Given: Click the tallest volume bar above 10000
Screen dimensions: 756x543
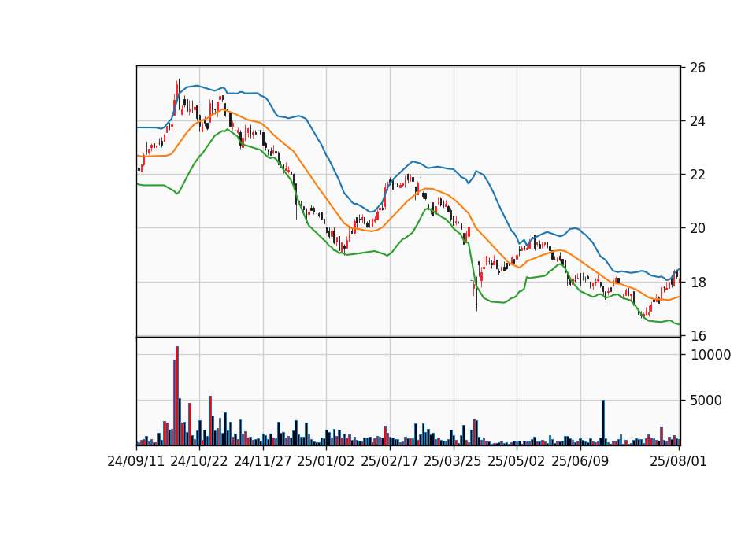Looking at the screenshot, I should [177, 396].
